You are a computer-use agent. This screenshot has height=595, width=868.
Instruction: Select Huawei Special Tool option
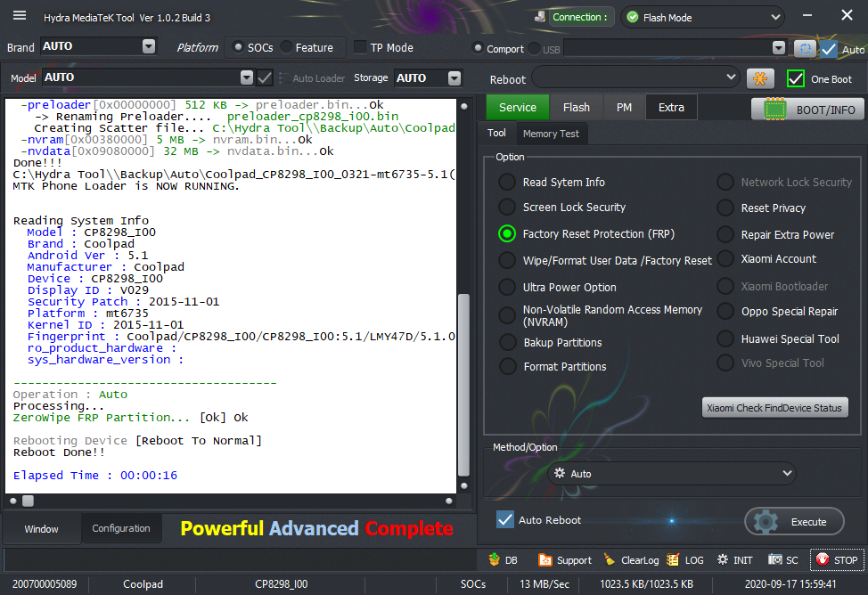(x=725, y=338)
